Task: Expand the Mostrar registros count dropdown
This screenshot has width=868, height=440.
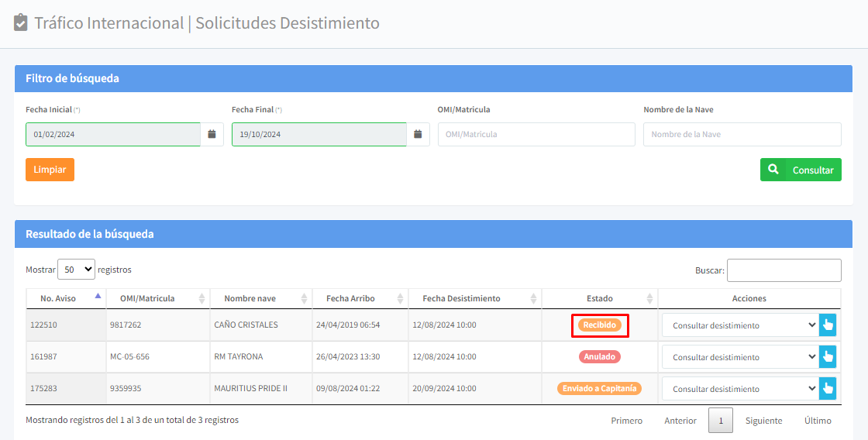Action: (76, 270)
